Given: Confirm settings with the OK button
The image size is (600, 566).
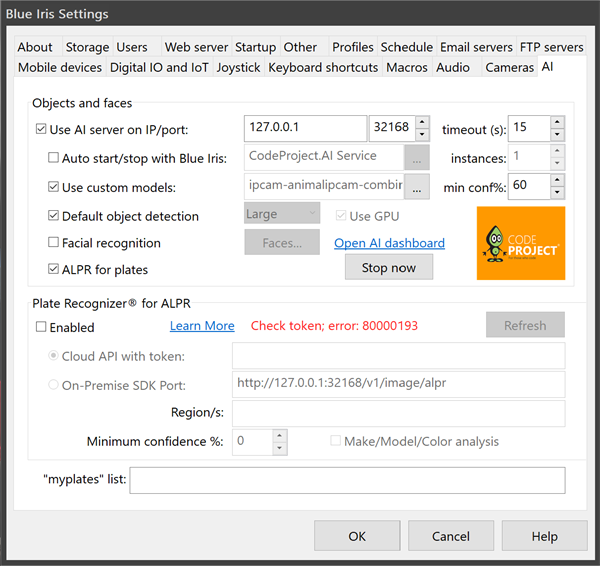Looking at the screenshot, I should (357, 536).
